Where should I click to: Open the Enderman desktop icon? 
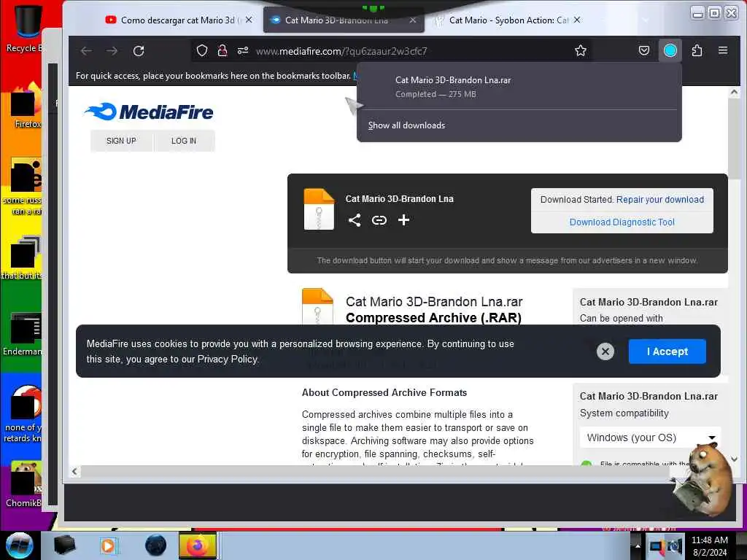point(23,334)
